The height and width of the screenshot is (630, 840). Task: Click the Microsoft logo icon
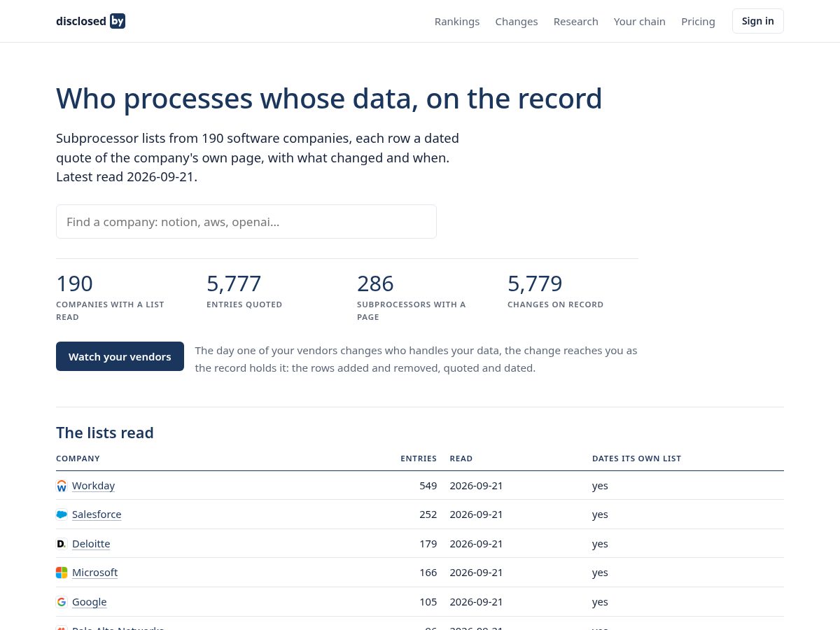[x=62, y=573]
